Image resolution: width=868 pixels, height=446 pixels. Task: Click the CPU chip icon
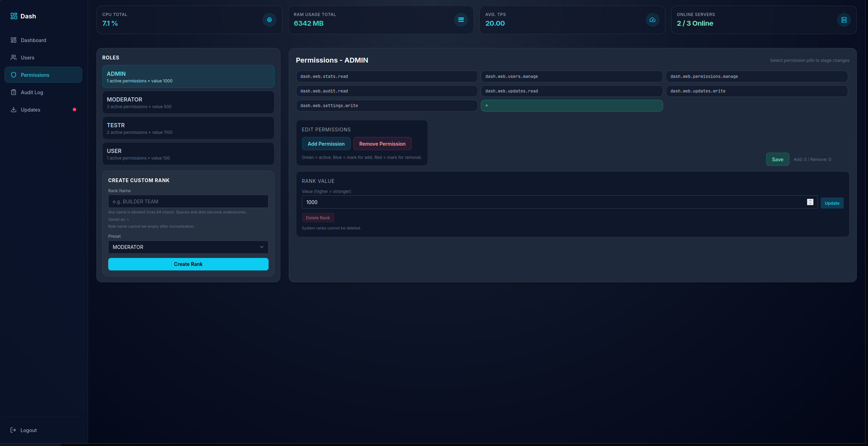[x=269, y=20]
